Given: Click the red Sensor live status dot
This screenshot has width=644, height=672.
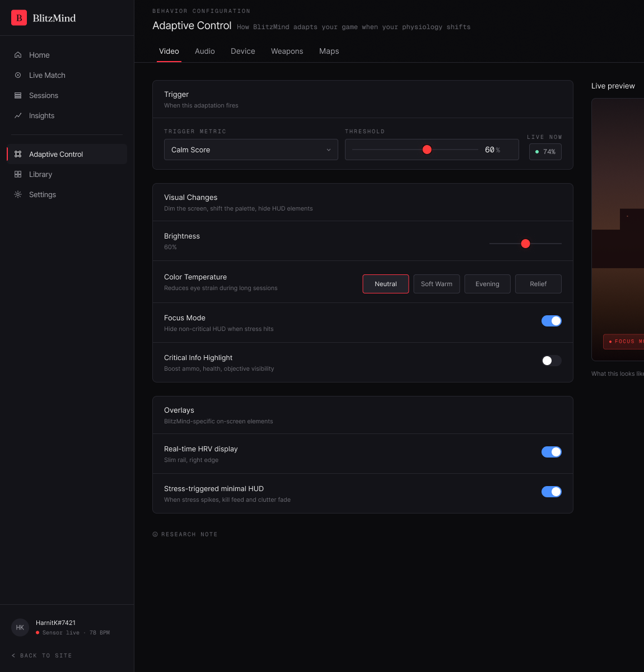Looking at the screenshot, I should [x=38, y=633].
